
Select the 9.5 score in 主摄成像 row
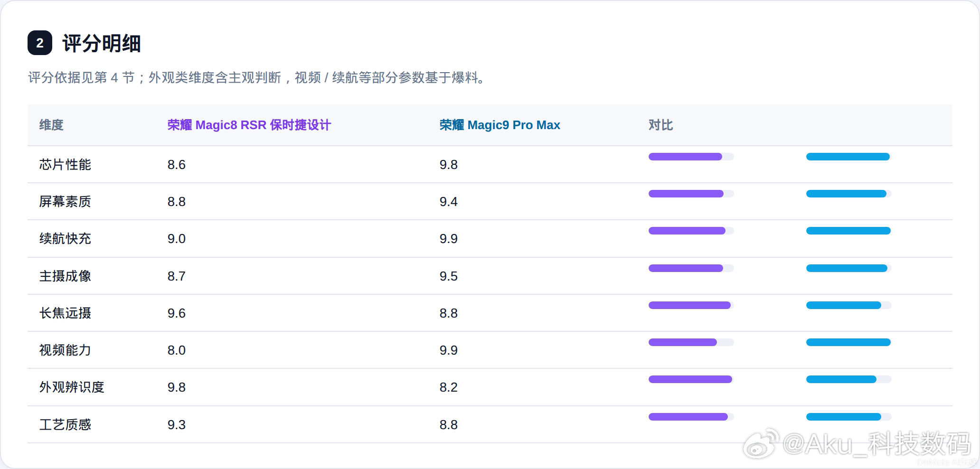449,276
